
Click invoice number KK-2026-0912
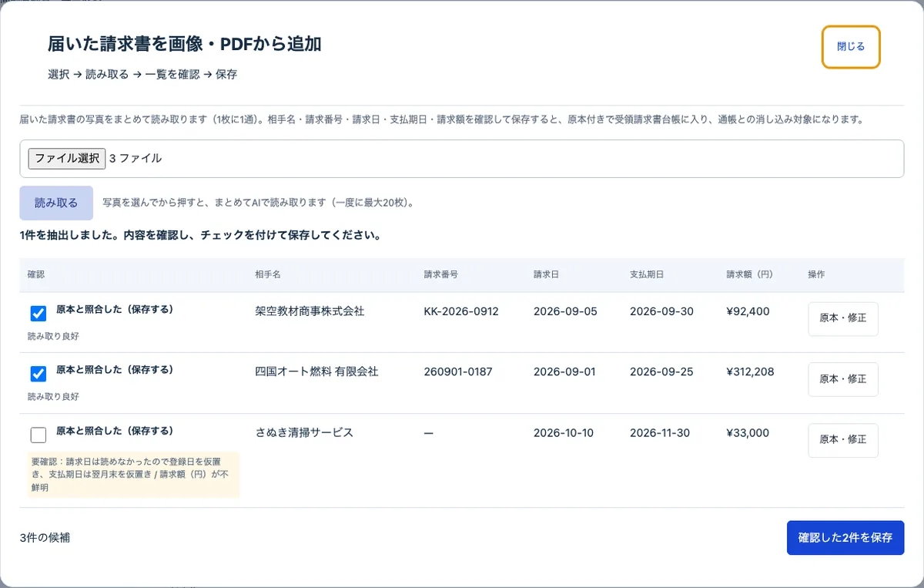(461, 311)
